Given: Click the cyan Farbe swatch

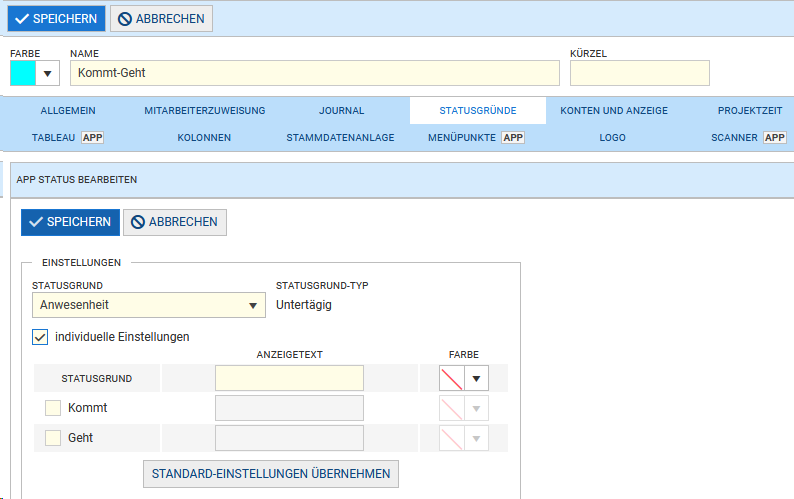Looking at the screenshot, I should (x=23, y=73).
